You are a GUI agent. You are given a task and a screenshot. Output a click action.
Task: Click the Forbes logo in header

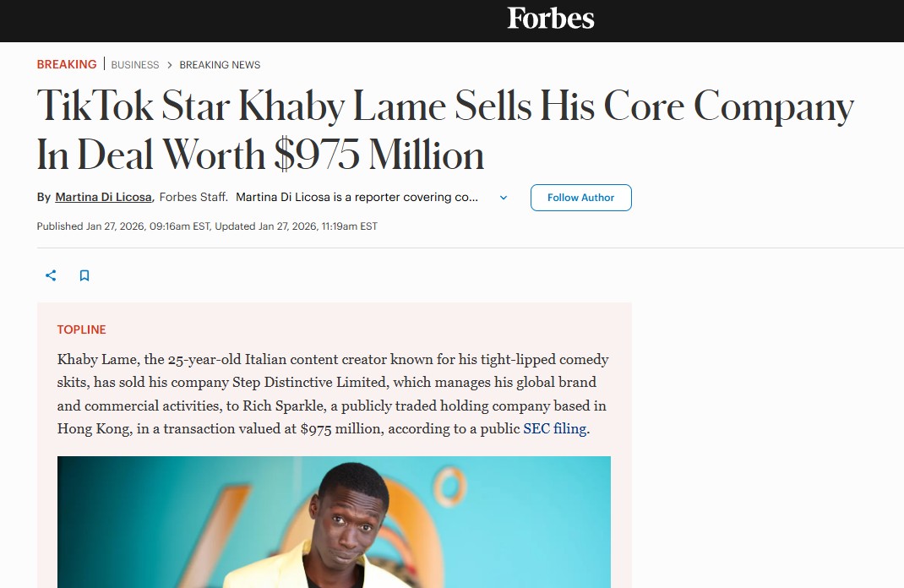click(550, 19)
